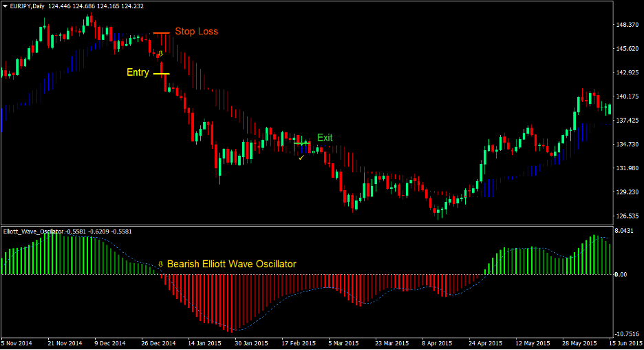The image size is (644, 350).
Task: Click the 17 Feb 2015 date label
Action: [299, 343]
